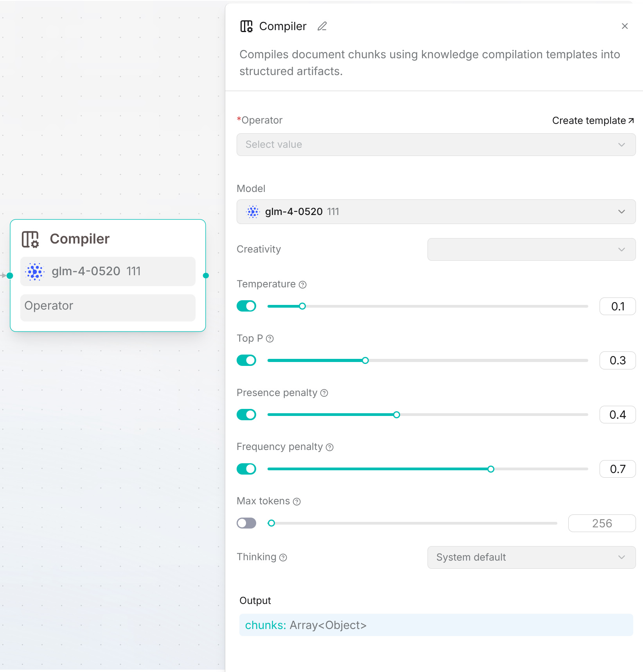Click the Max tokens slider handle
Image resolution: width=643 pixels, height=672 pixels.
[271, 523]
